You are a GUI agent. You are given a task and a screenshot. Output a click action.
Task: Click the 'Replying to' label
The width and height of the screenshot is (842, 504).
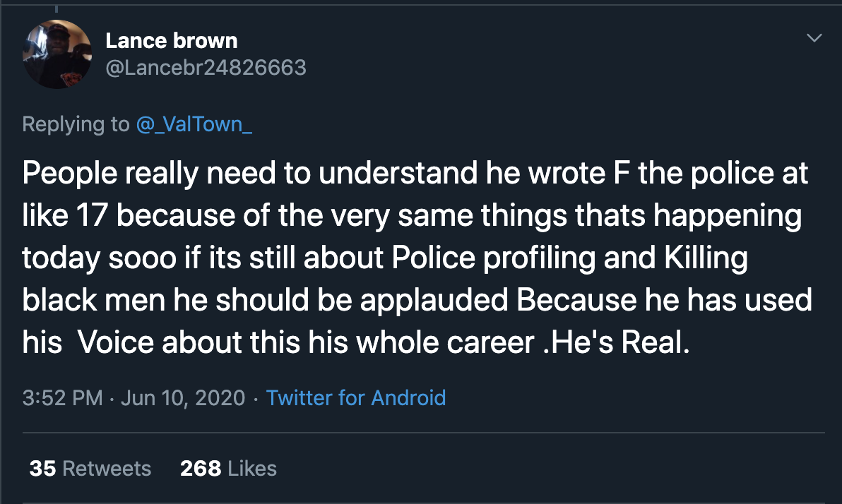[76, 124]
